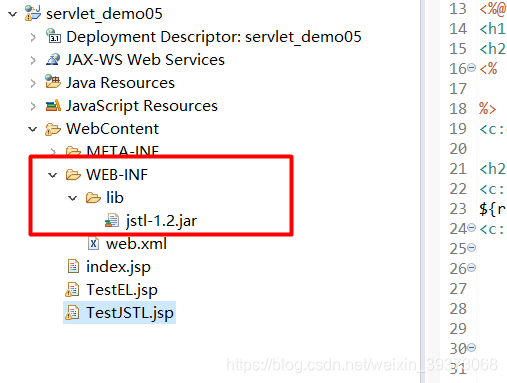Click the WEB-INF folder icon

click(x=73, y=175)
